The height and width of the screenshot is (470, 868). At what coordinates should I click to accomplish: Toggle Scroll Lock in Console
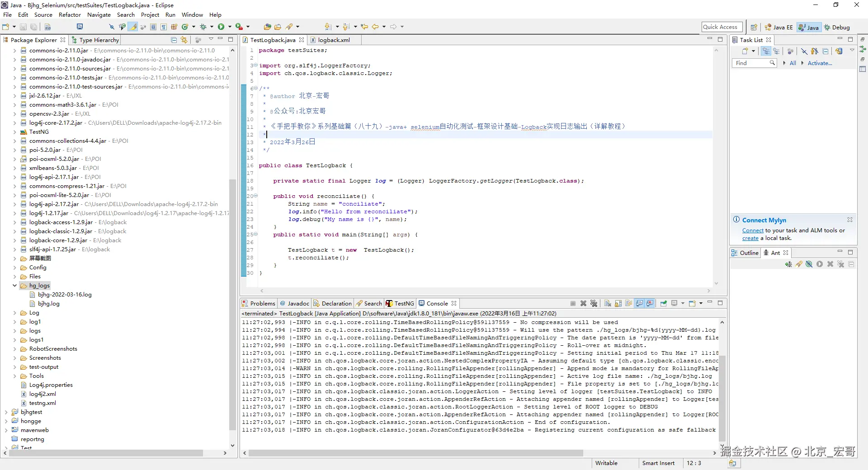tap(618, 304)
